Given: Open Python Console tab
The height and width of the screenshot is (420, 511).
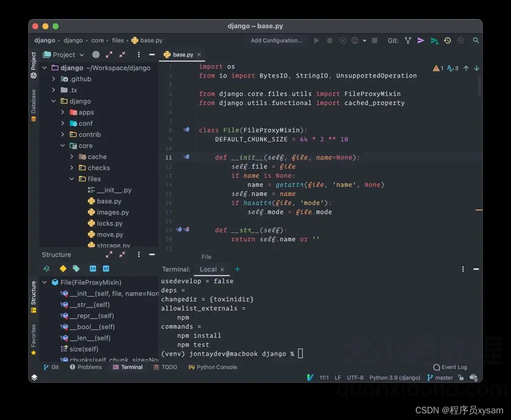Looking at the screenshot, I should click(213, 367).
